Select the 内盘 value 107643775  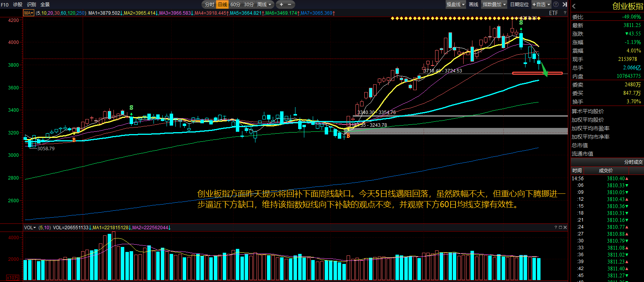[x=629, y=76]
